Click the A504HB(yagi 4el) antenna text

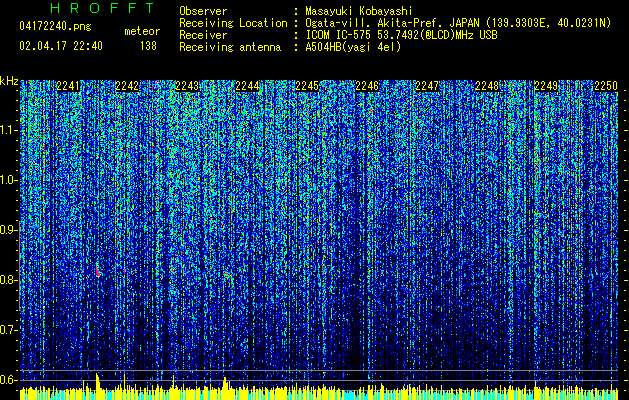[x=353, y=47]
